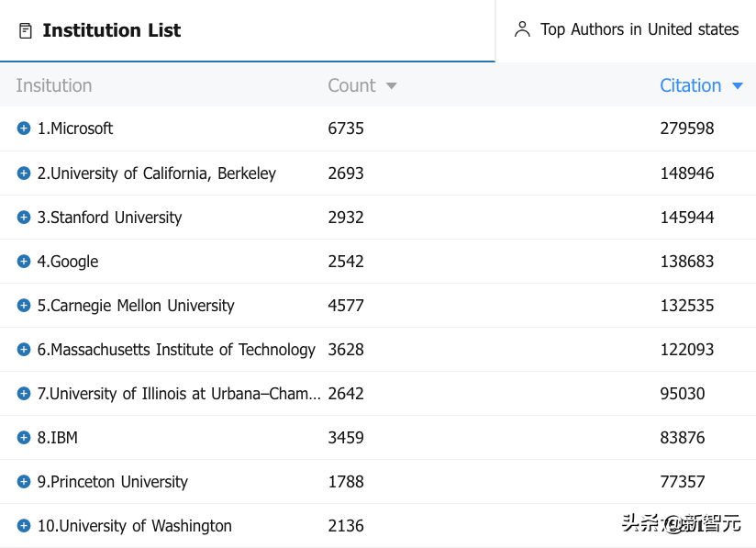Click the Citation column header label
This screenshot has height=548, width=756.
click(x=690, y=85)
